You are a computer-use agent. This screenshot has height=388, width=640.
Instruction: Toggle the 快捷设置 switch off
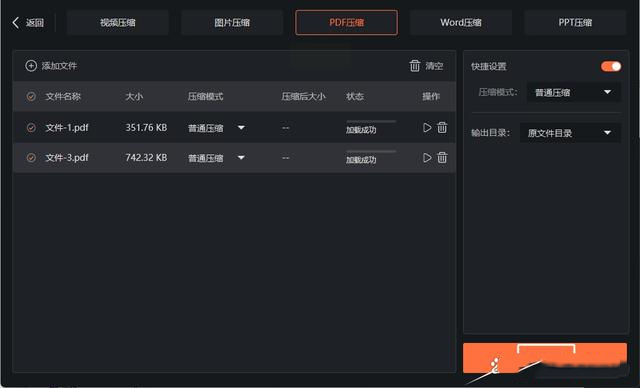[x=611, y=66]
